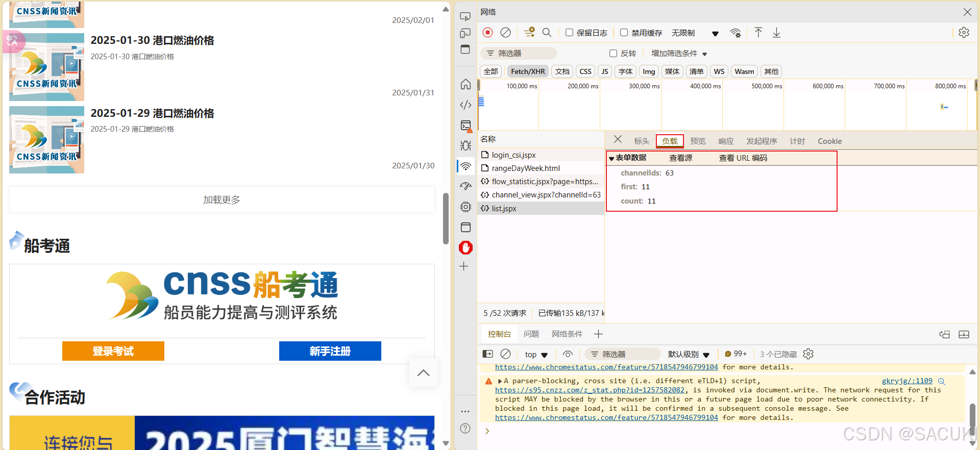Toggle network filter bar icon
This screenshot has height=450, width=980.
coord(529,33)
